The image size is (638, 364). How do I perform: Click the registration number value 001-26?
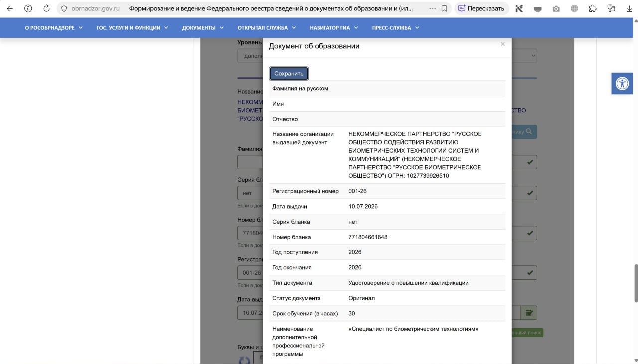coord(358,191)
